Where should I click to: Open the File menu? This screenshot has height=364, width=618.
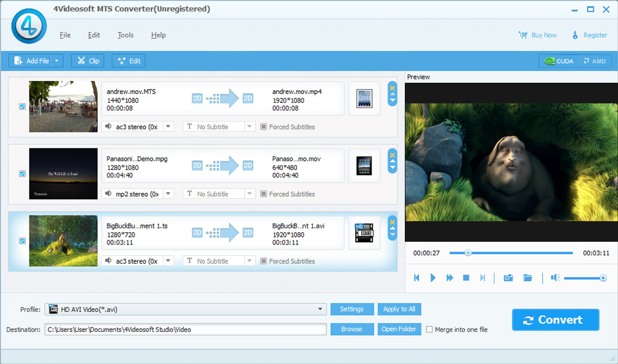tap(65, 35)
